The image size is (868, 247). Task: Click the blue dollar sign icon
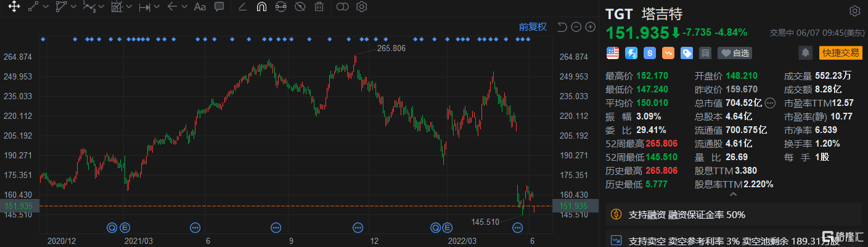point(650,53)
